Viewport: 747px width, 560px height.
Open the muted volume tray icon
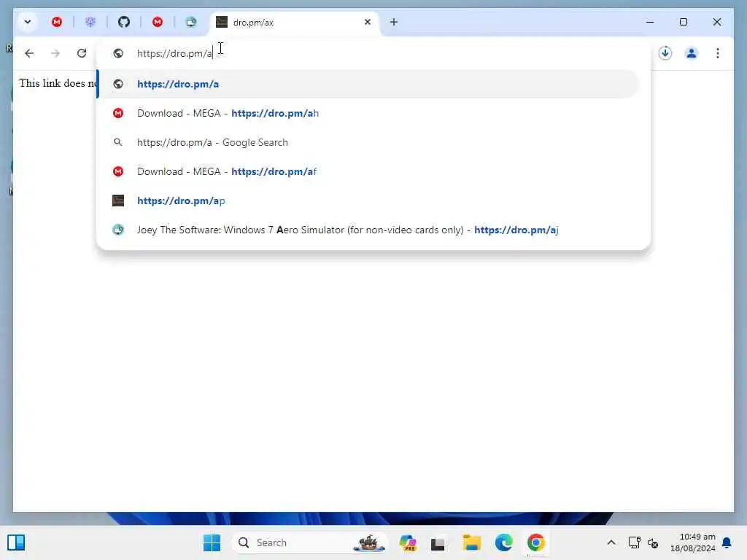653,542
